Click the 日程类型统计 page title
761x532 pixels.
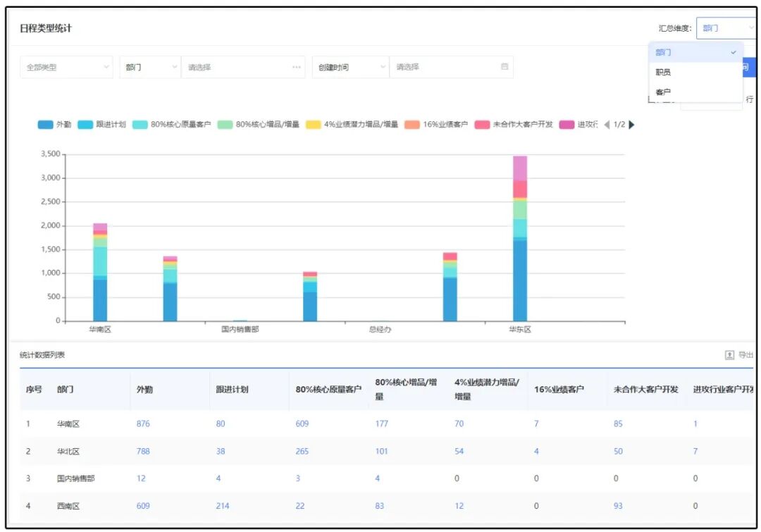[x=46, y=28]
